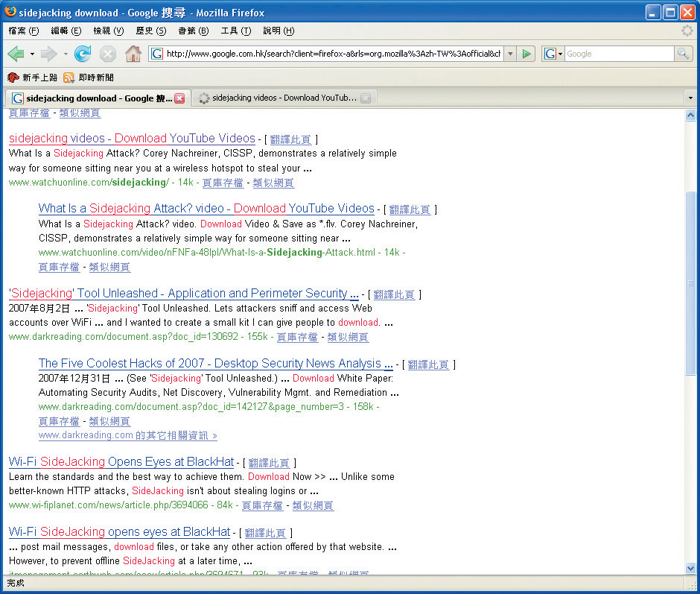
Task: Click the Google site icon in address bar
Action: 156,54
